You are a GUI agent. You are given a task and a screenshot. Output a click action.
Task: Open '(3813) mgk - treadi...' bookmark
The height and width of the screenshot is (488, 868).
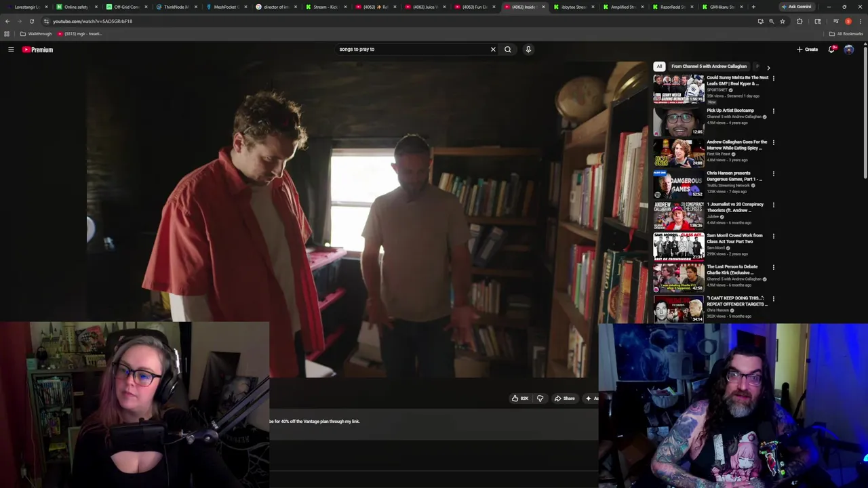click(x=79, y=34)
